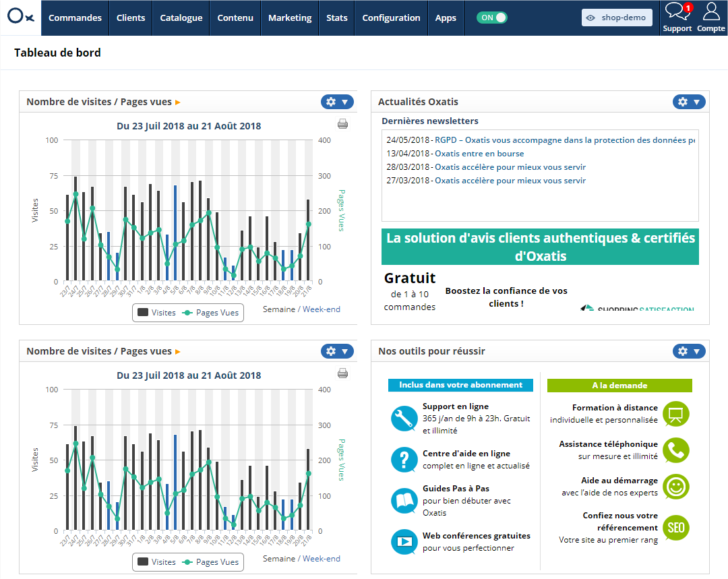Click the Oxatis logo icon
The height and width of the screenshot is (579, 728).
20,17
